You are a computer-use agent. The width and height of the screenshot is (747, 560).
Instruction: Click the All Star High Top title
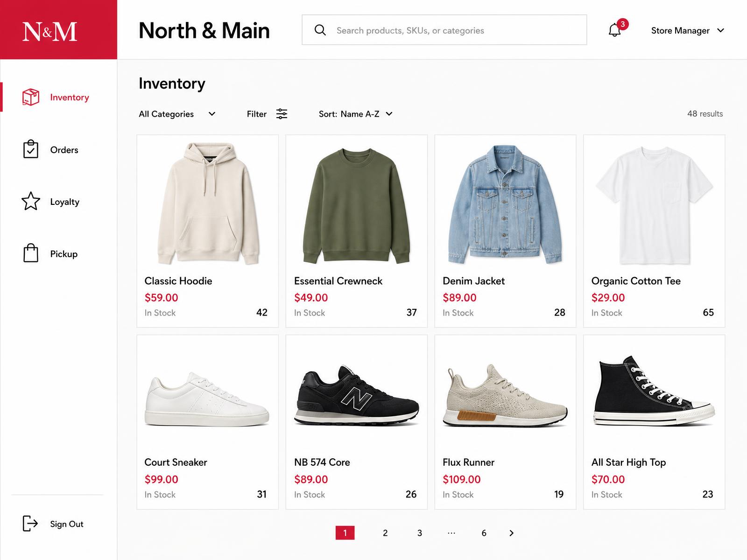click(x=628, y=462)
